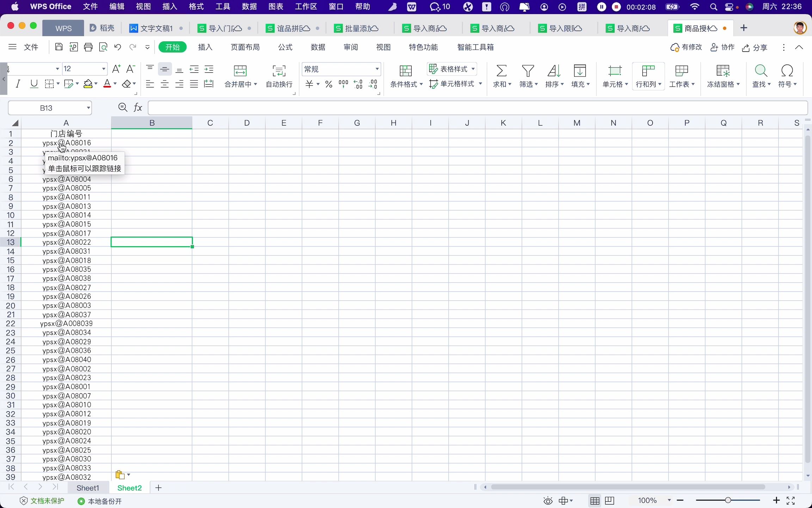Open Print Preview icon in quick toolbar
The height and width of the screenshot is (508, 812).
point(103,47)
